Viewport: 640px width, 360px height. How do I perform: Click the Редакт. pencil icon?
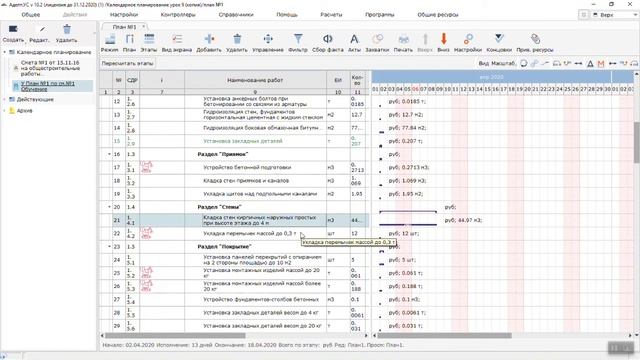pyautogui.click(x=42, y=29)
